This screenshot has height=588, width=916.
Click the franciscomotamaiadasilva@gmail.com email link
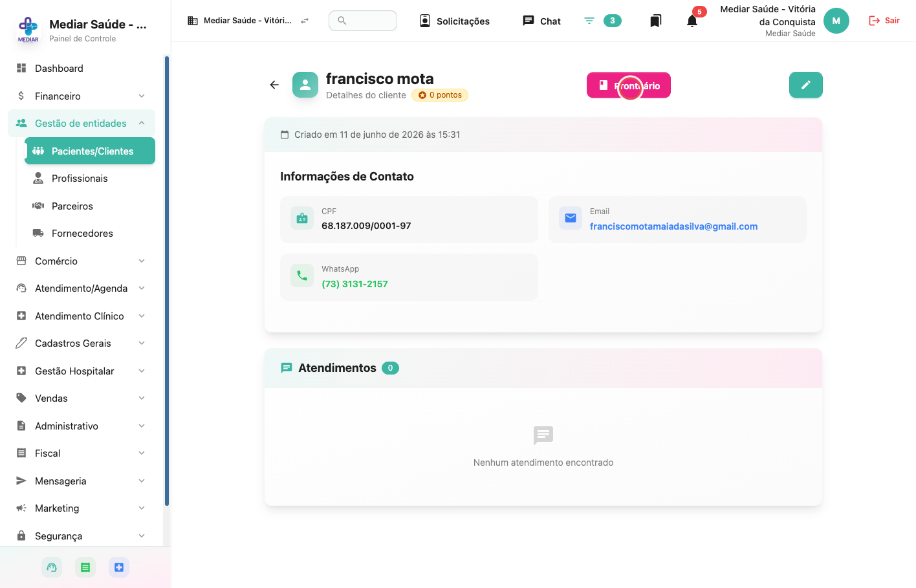[673, 226]
